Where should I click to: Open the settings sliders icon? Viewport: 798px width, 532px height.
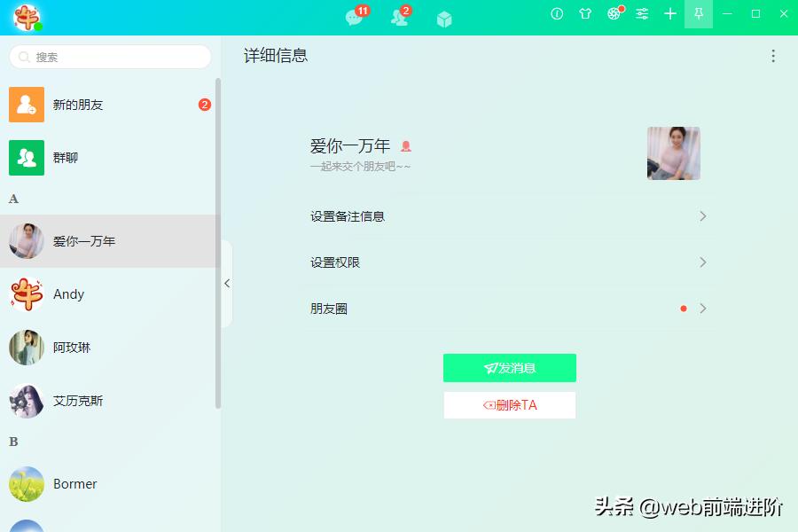click(x=641, y=14)
